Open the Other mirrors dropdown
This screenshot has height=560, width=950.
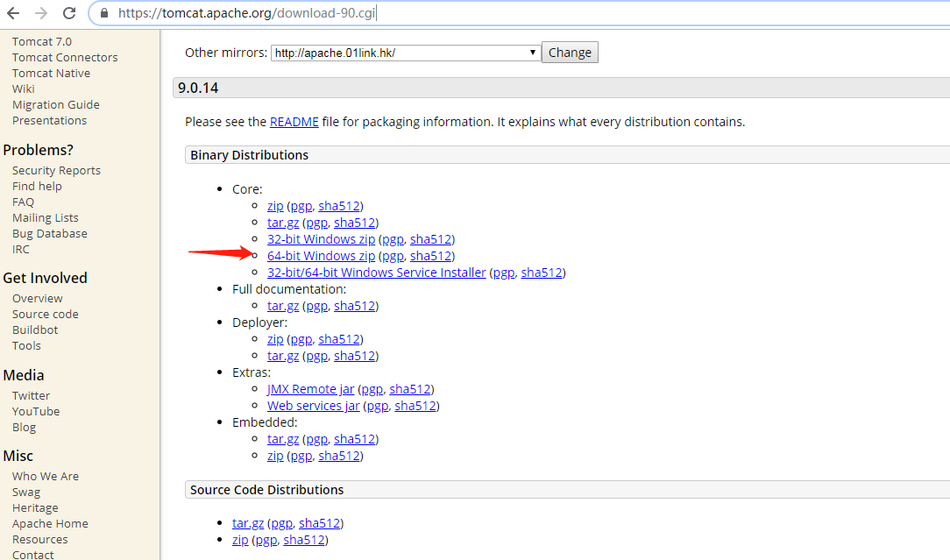[405, 53]
